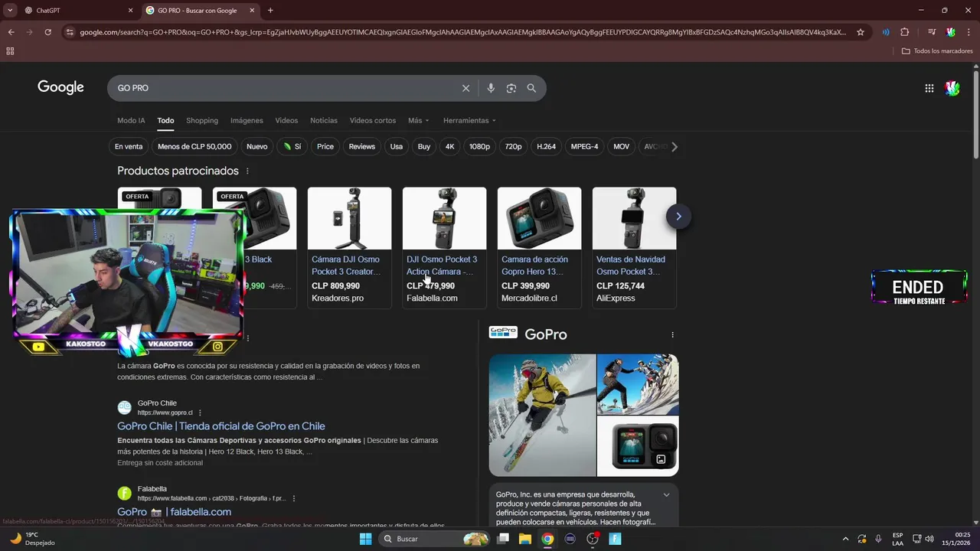Toggle the H.264 filter chip

[x=547, y=146]
